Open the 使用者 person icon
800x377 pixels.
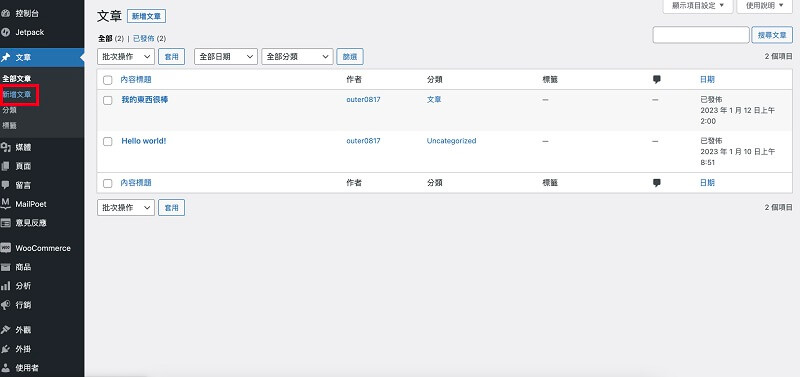[6, 367]
